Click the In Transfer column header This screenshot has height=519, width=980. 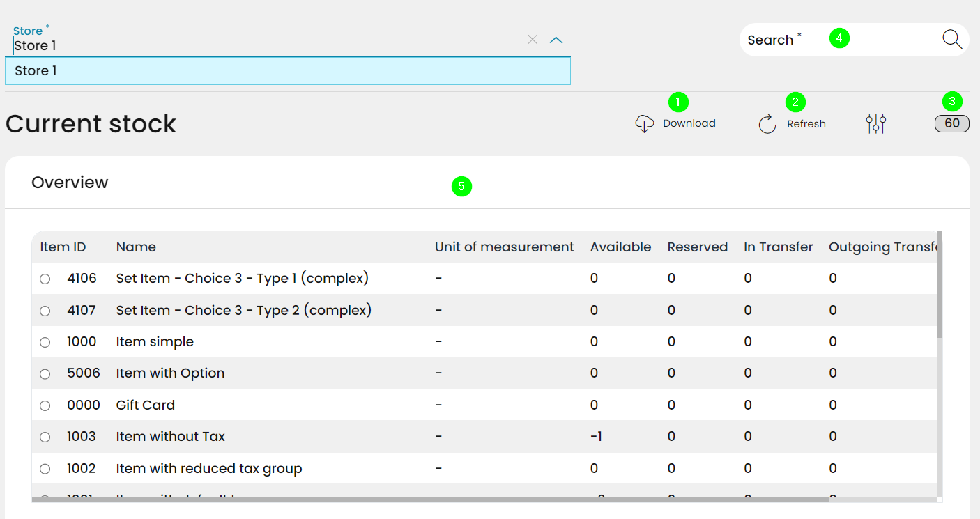pyautogui.click(x=779, y=247)
